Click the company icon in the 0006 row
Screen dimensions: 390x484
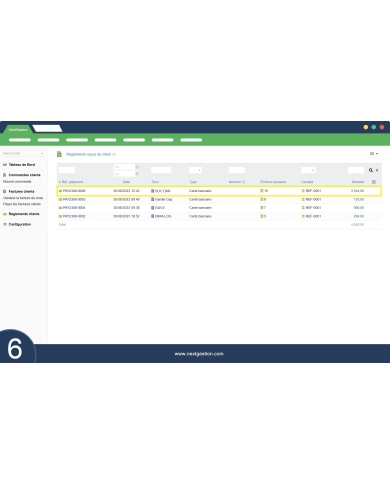click(153, 191)
